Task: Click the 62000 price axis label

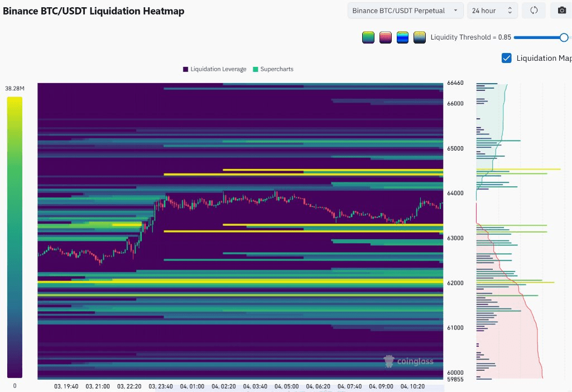Action: pos(455,283)
